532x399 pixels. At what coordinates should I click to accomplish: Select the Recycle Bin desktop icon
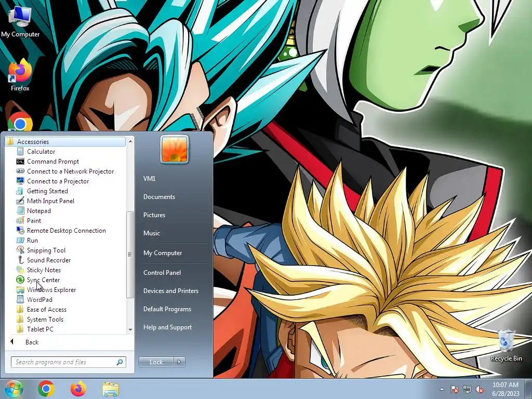point(506,345)
